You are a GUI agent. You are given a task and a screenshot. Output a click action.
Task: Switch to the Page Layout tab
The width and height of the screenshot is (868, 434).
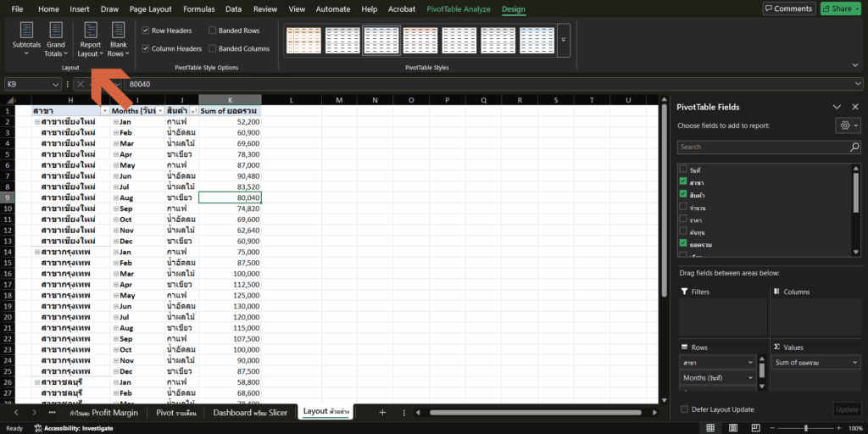point(151,8)
